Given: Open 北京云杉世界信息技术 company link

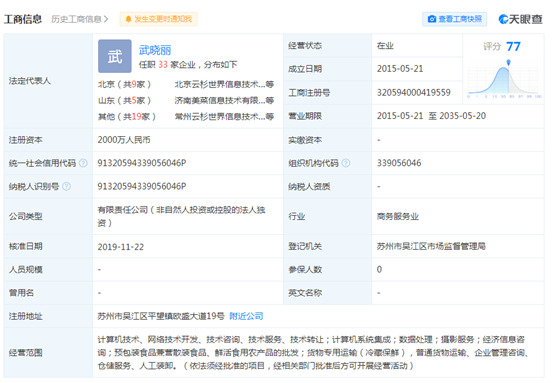Looking at the screenshot, I should pos(224,84).
